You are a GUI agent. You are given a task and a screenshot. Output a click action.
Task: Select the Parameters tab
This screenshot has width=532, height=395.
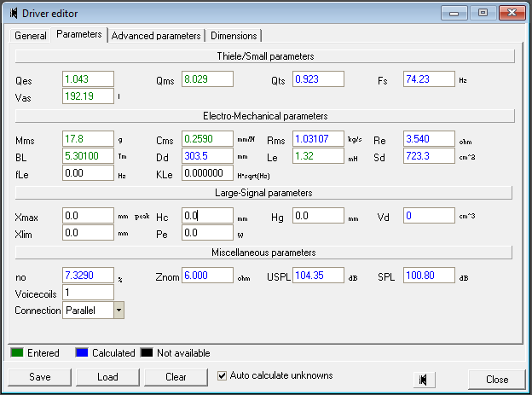pyautogui.click(x=79, y=34)
